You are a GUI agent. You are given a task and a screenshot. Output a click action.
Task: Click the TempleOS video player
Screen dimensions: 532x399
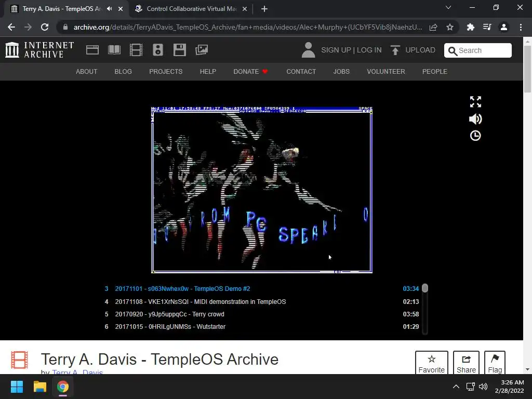262,190
